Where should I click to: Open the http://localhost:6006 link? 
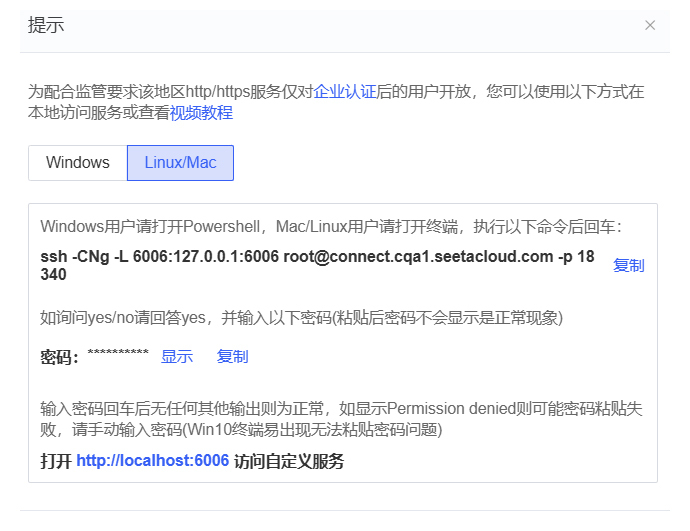click(x=153, y=461)
